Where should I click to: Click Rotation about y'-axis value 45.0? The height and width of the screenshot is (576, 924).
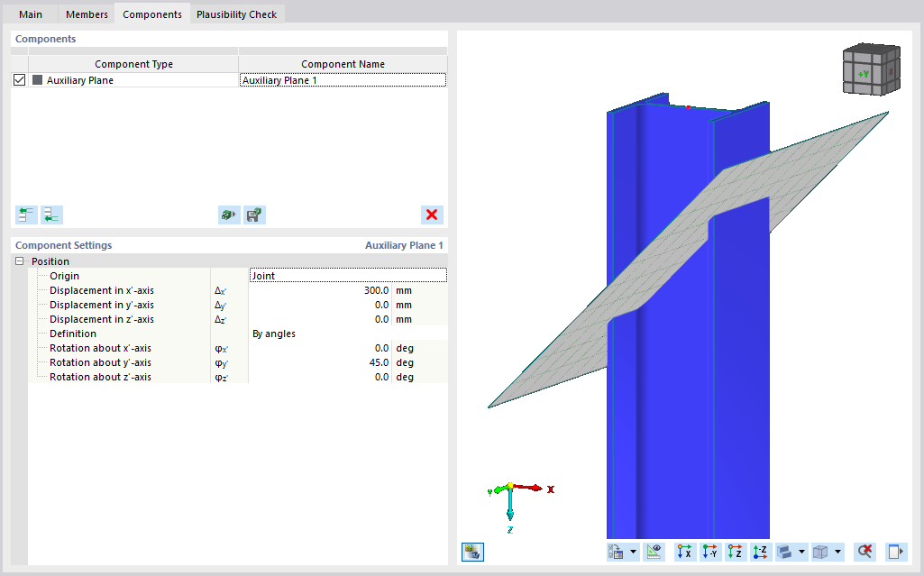pos(320,362)
